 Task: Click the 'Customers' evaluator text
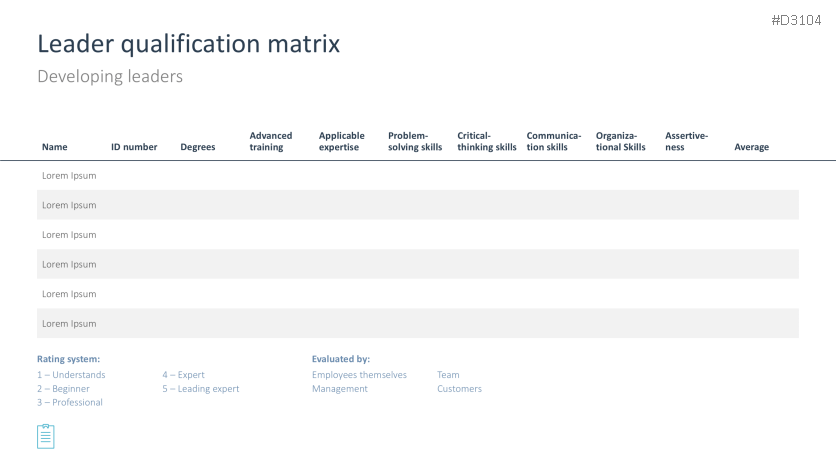459,389
